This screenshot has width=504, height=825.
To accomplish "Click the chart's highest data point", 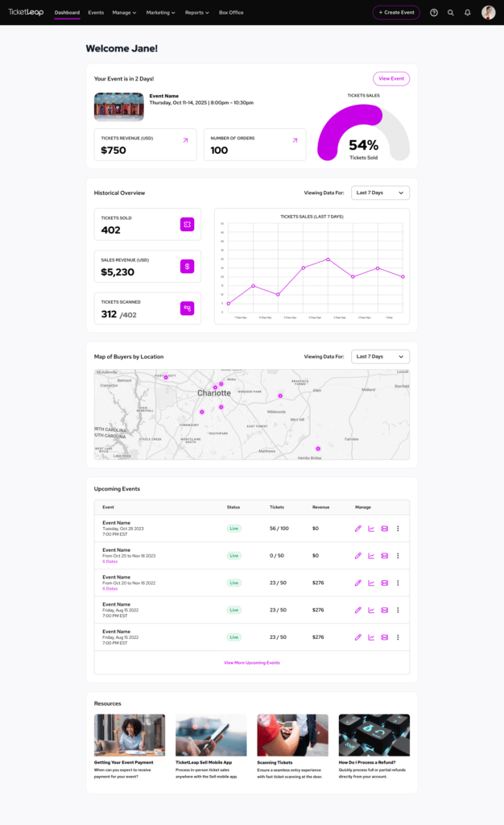I will point(328,259).
